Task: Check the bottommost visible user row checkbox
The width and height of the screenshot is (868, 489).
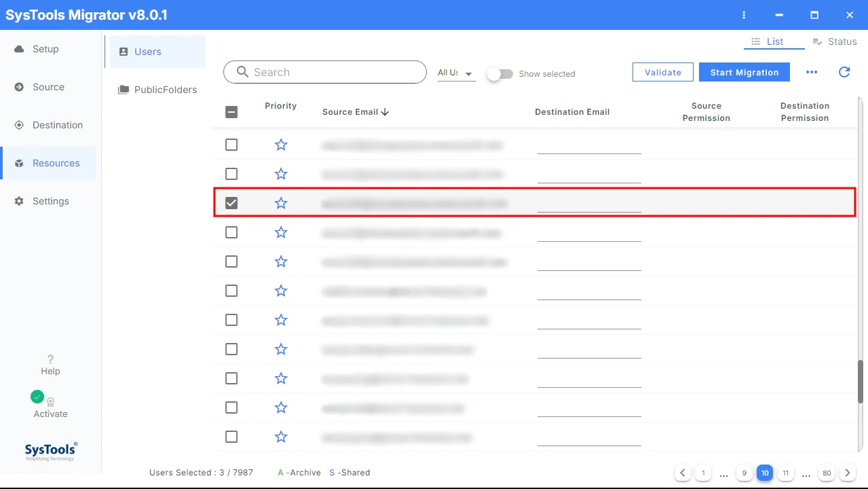Action: pyautogui.click(x=231, y=437)
